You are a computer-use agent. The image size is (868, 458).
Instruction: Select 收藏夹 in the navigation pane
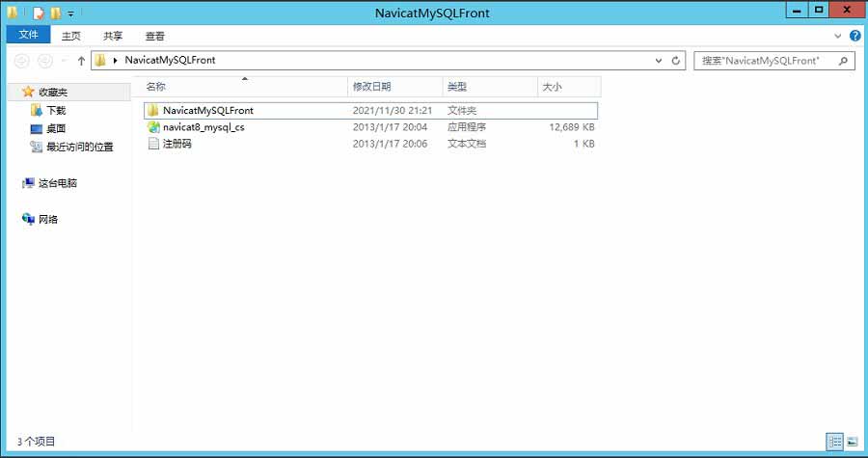(53, 93)
